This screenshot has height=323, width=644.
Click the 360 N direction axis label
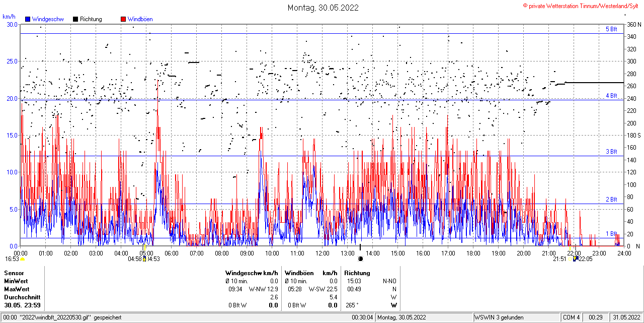click(633, 25)
